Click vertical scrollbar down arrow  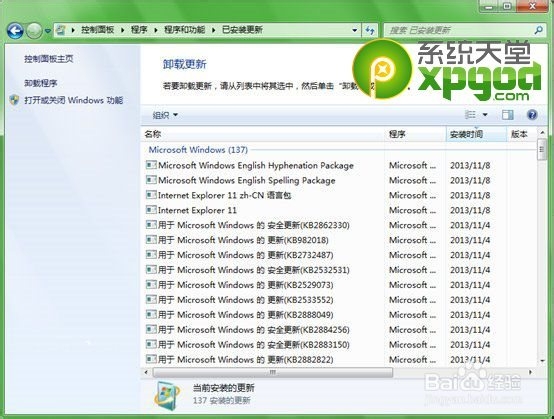[542, 361]
